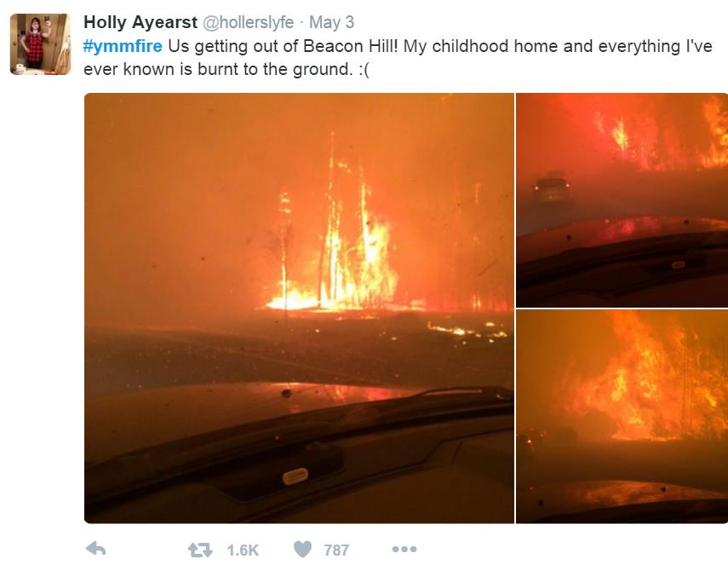Click the tweet text about Beacon Hill
This screenshot has width=728, height=565.
(x=398, y=58)
